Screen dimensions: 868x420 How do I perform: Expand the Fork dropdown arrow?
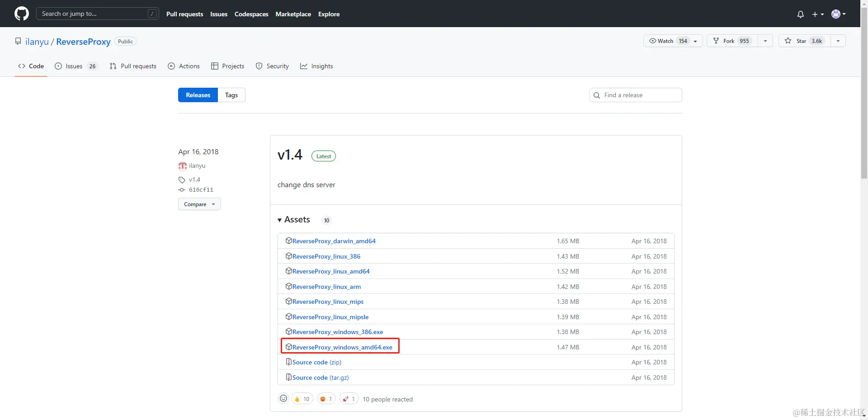[x=765, y=41]
